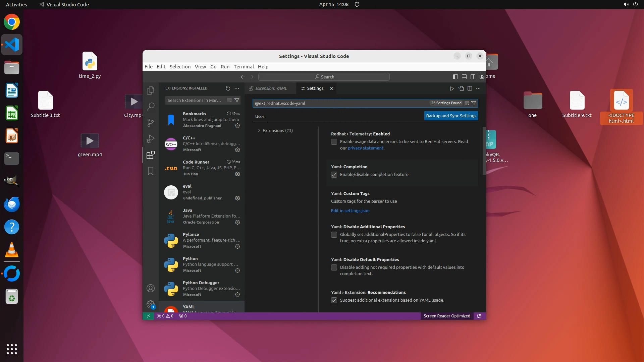Click Edit in settings.json link
This screenshot has height=362, width=644.
click(x=350, y=210)
